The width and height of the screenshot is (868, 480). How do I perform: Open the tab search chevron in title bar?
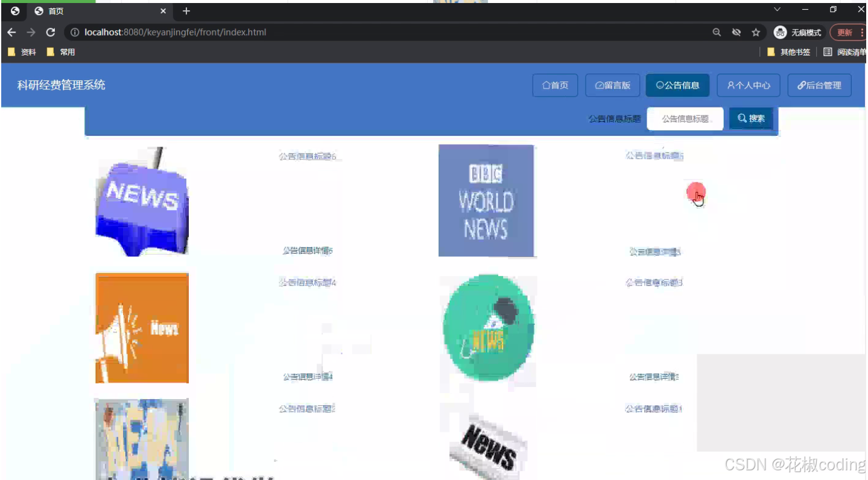(x=777, y=9)
